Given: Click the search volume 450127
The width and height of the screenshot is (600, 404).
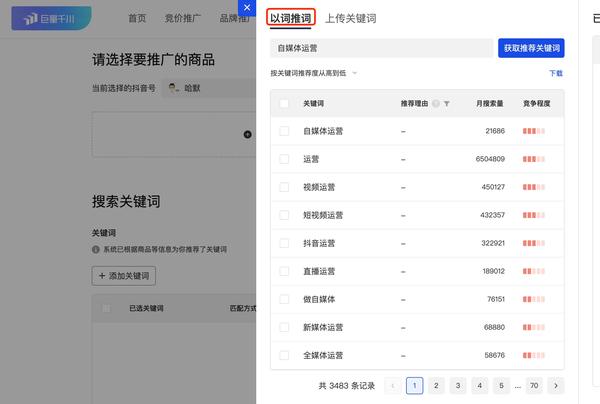Looking at the screenshot, I should click(493, 187).
